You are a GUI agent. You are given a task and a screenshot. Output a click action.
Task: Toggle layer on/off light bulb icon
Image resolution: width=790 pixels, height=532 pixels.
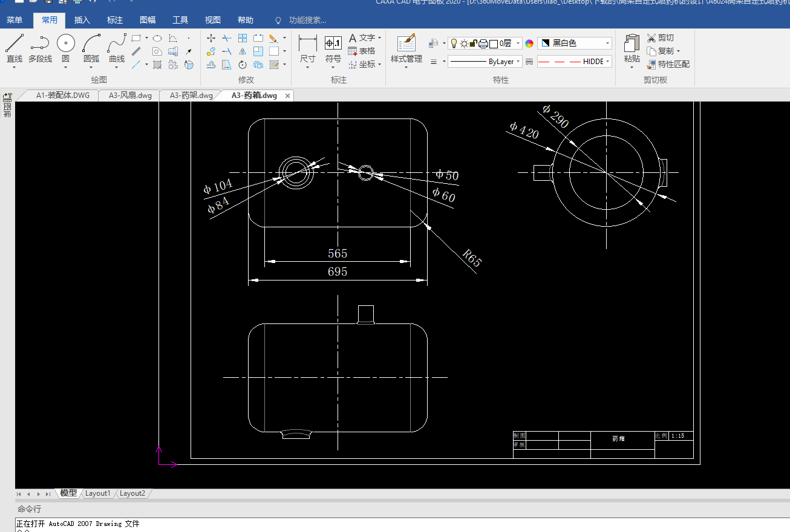pyautogui.click(x=454, y=44)
